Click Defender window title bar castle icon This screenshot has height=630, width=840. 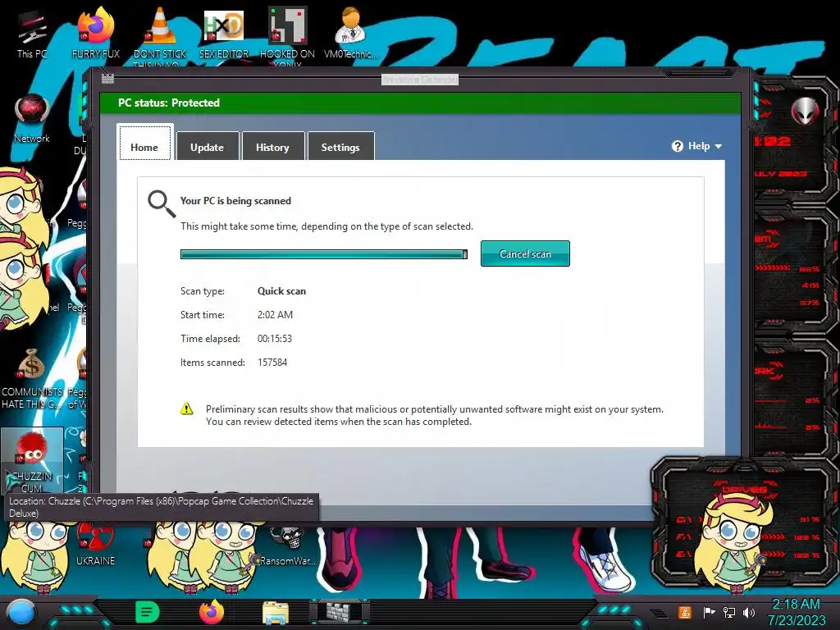tap(107, 79)
